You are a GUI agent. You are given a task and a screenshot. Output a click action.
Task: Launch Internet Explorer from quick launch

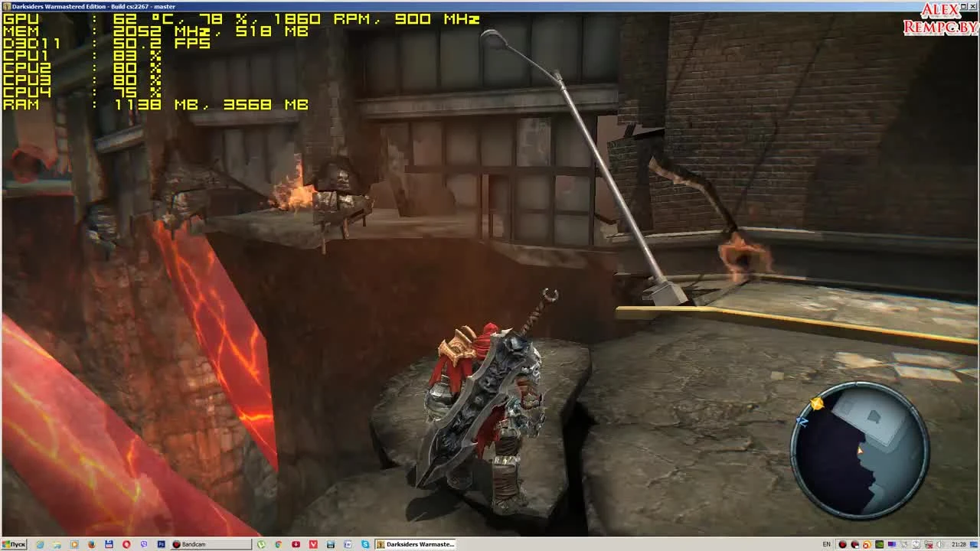[x=40, y=544]
